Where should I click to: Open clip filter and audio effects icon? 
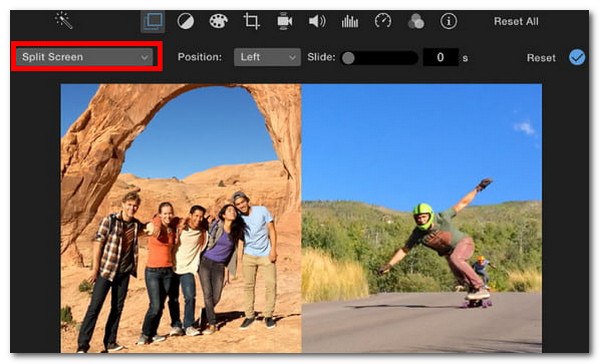416,21
